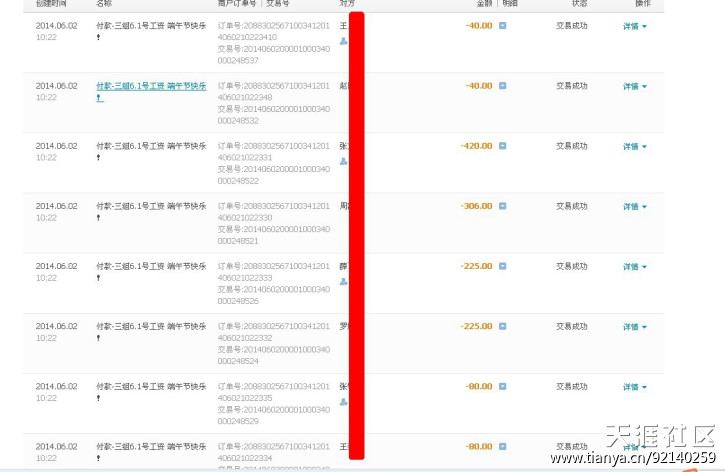
Task: Click order number ending 406021022332
Action: coord(274,332)
